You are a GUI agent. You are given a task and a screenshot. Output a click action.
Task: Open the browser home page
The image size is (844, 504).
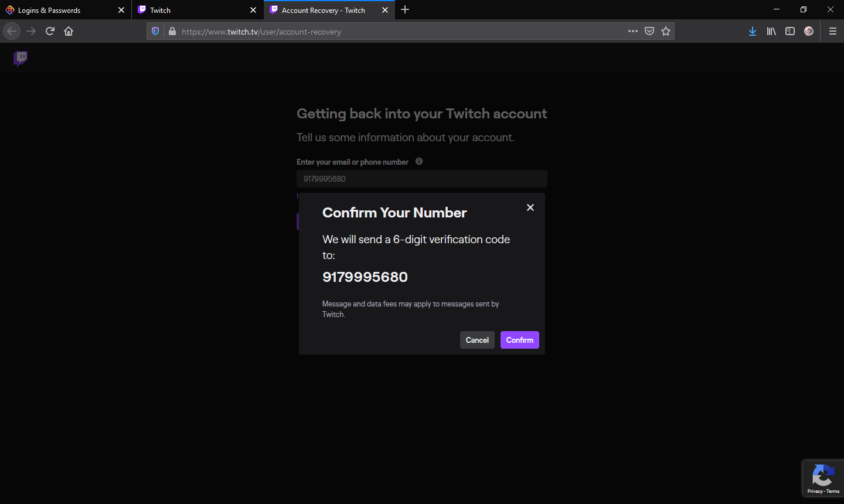(x=69, y=31)
